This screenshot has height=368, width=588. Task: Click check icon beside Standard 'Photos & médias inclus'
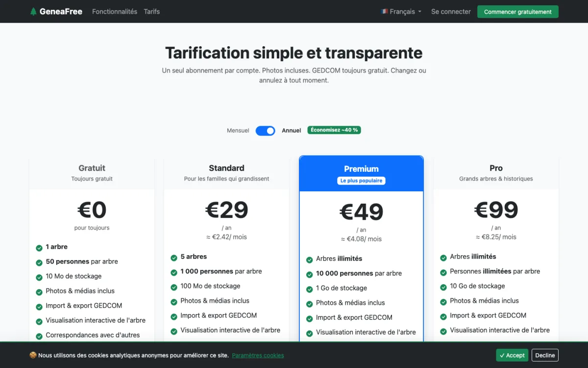[174, 302]
